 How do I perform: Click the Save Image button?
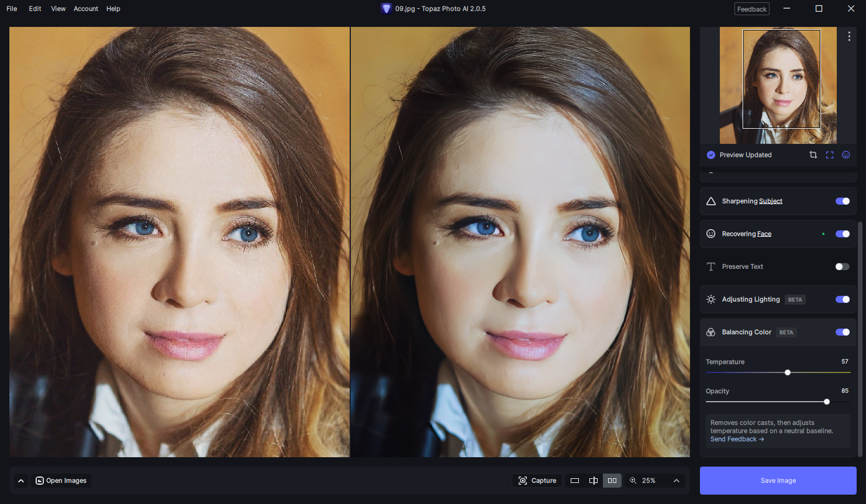click(778, 481)
